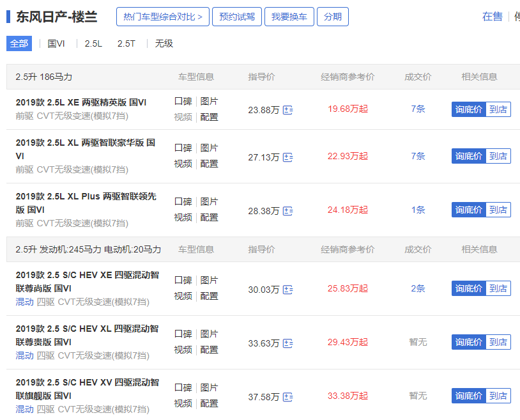View 7条 deals for 2.5L XL 两驱智联豪华版

418,156
